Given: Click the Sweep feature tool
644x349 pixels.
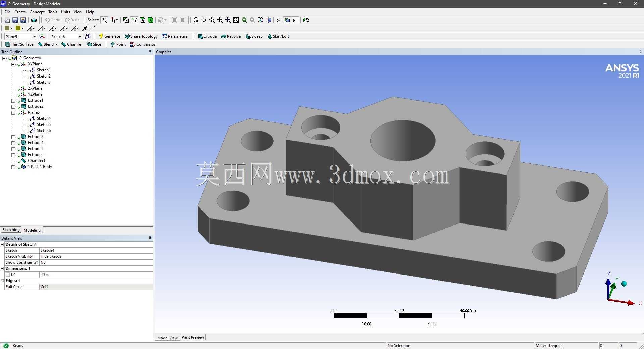Looking at the screenshot, I should coord(254,36).
